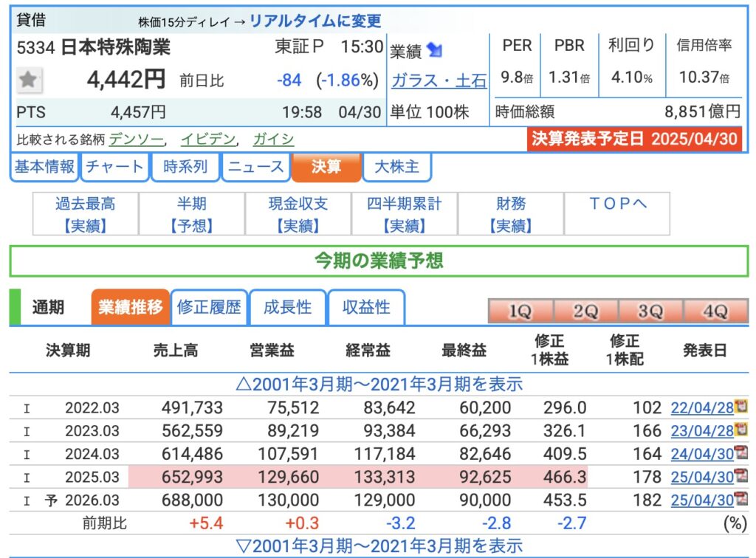The width and height of the screenshot is (756, 558).
Task: Click the blue arrow icon beside 業績
Action: (x=434, y=51)
